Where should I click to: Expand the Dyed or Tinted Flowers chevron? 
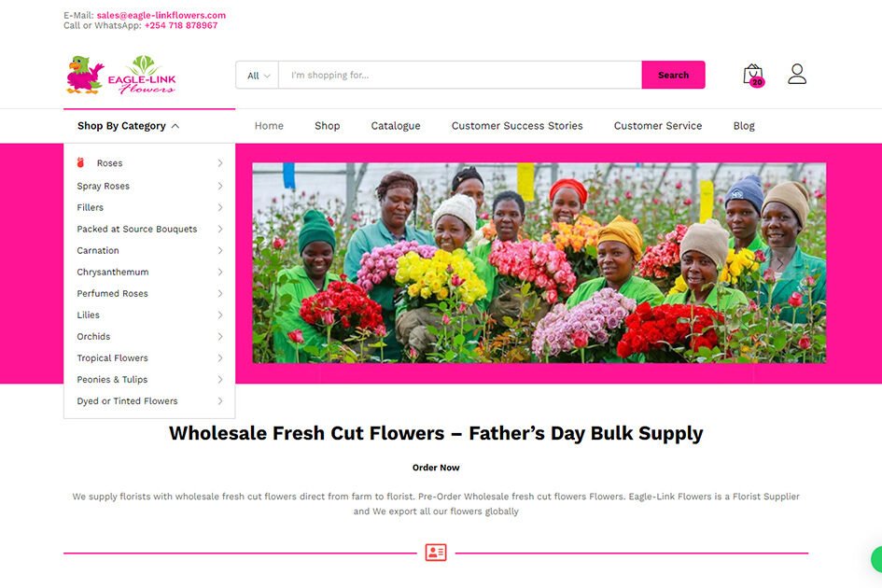[220, 401]
